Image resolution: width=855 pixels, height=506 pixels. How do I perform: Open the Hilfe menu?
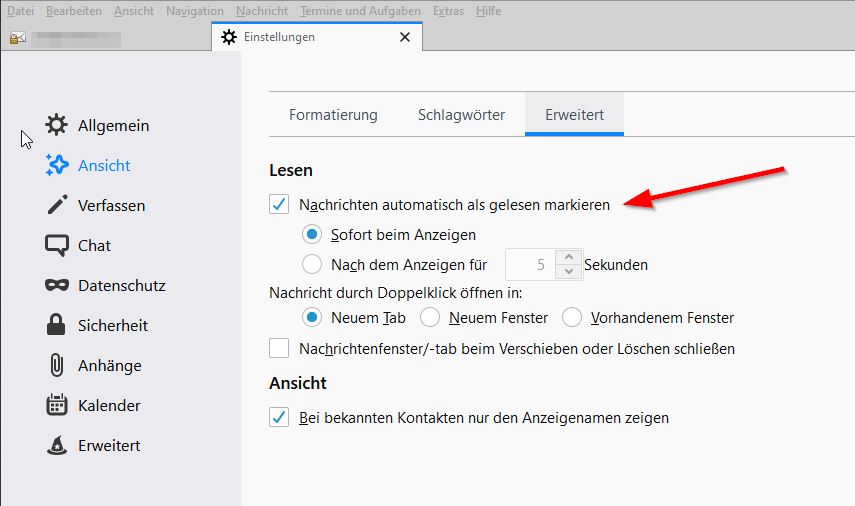(488, 11)
